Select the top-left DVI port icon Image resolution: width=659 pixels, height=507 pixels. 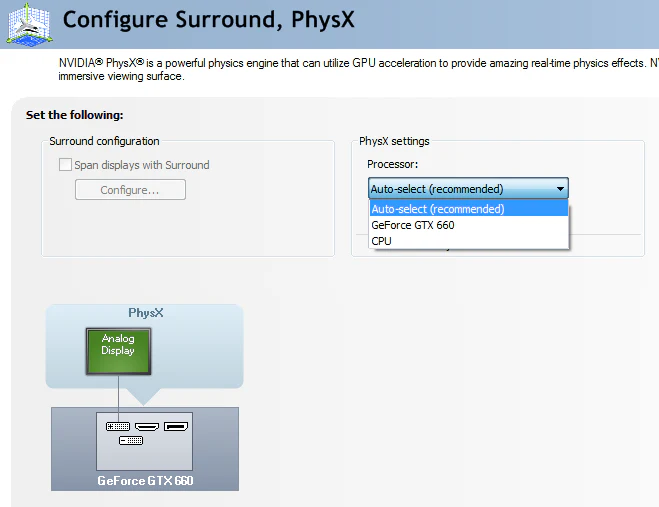(x=118, y=426)
